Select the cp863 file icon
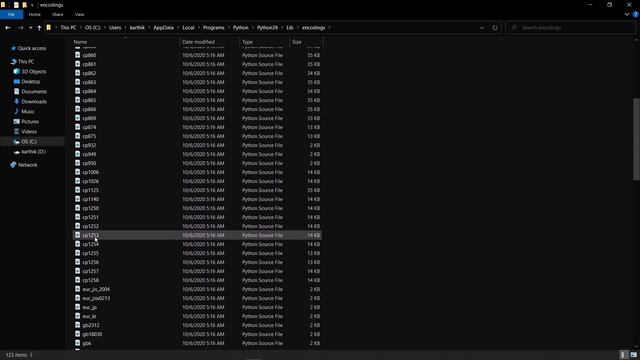 pyautogui.click(x=78, y=82)
